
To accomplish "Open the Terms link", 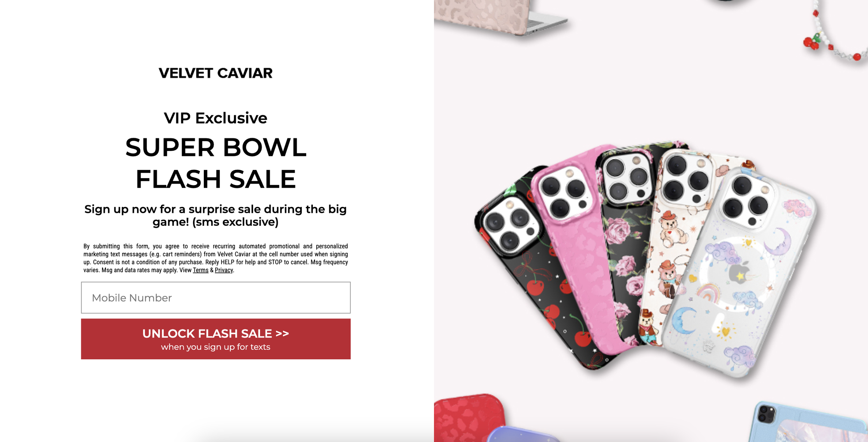I will [201, 270].
